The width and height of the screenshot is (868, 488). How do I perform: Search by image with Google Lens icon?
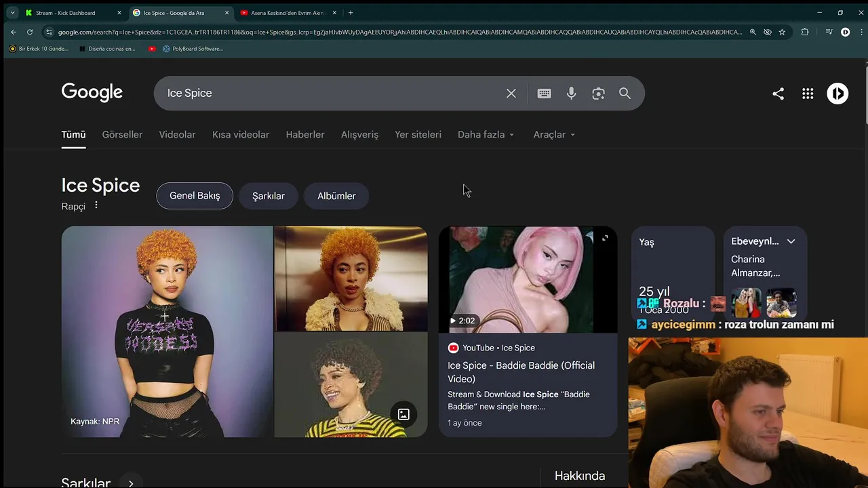(x=598, y=94)
